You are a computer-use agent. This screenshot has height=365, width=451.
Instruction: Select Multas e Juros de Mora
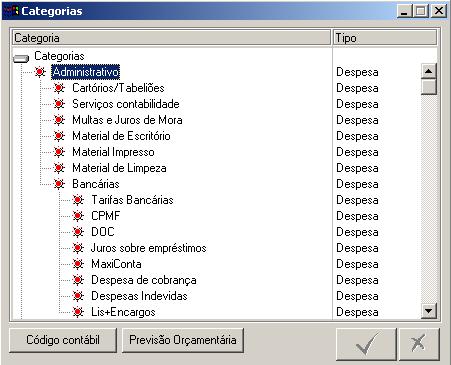[x=127, y=120]
